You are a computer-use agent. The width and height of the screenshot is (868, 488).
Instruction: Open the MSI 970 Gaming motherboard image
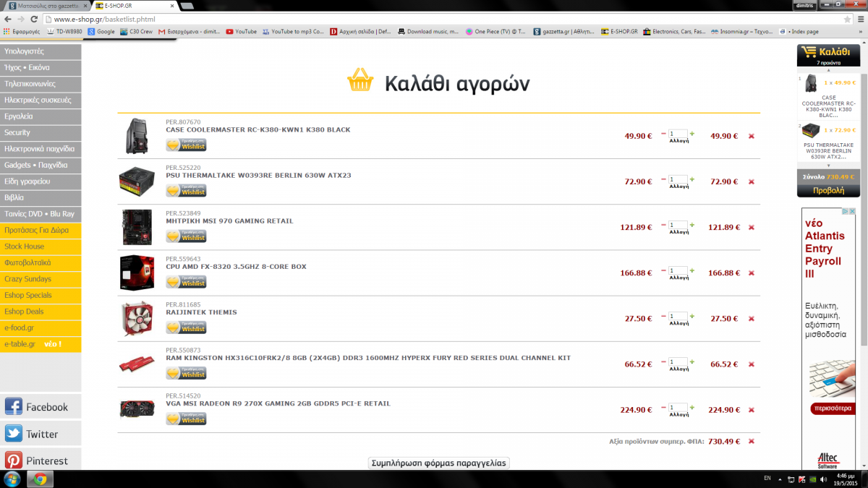137,227
